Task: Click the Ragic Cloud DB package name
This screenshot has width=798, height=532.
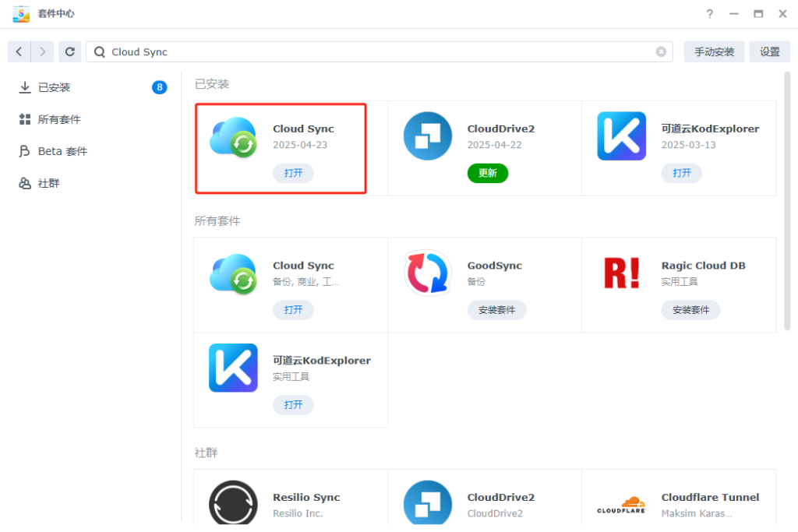Action: [x=704, y=266]
